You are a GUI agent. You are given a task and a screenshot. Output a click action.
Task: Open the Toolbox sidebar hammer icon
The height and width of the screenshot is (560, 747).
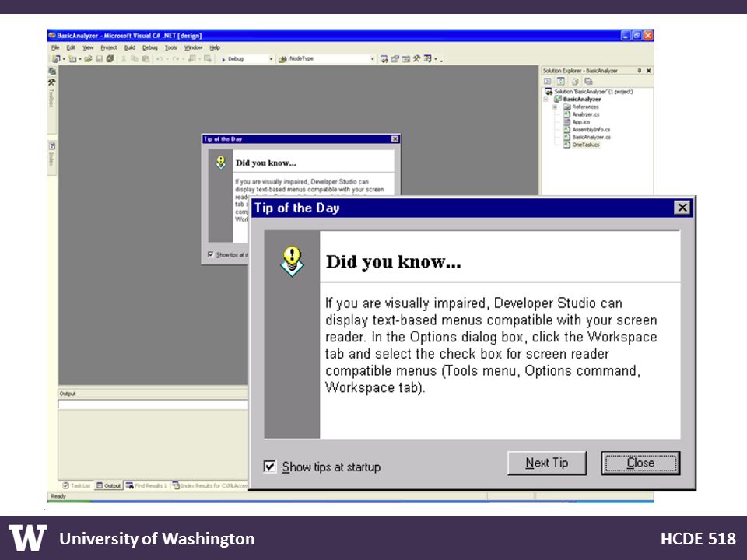51,82
